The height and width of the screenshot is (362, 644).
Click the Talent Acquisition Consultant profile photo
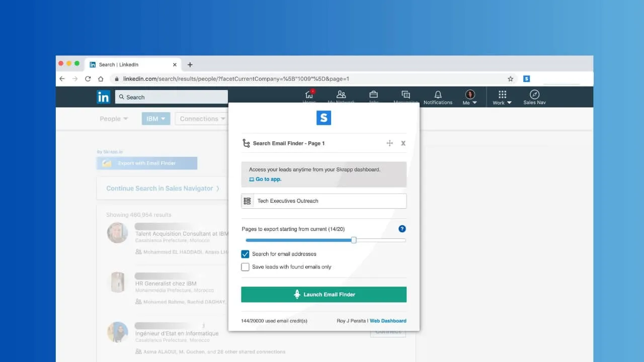[117, 233]
